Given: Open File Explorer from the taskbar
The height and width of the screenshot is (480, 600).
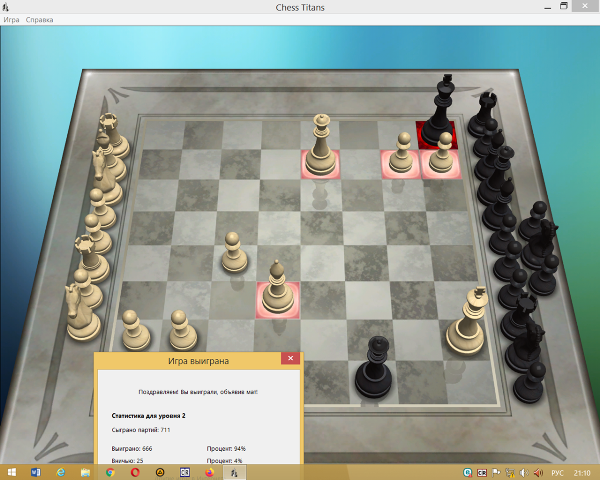Looking at the screenshot, I should pos(86,471).
